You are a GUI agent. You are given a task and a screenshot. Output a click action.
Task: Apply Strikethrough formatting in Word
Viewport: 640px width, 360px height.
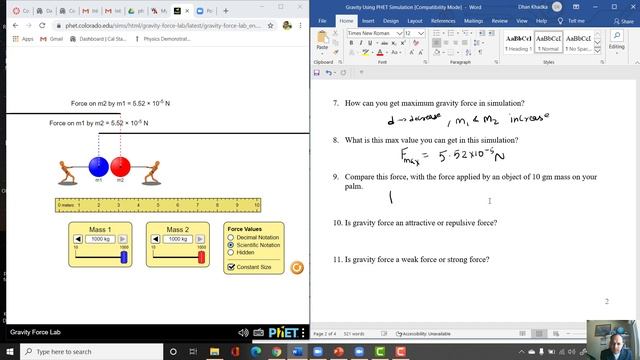click(x=384, y=43)
